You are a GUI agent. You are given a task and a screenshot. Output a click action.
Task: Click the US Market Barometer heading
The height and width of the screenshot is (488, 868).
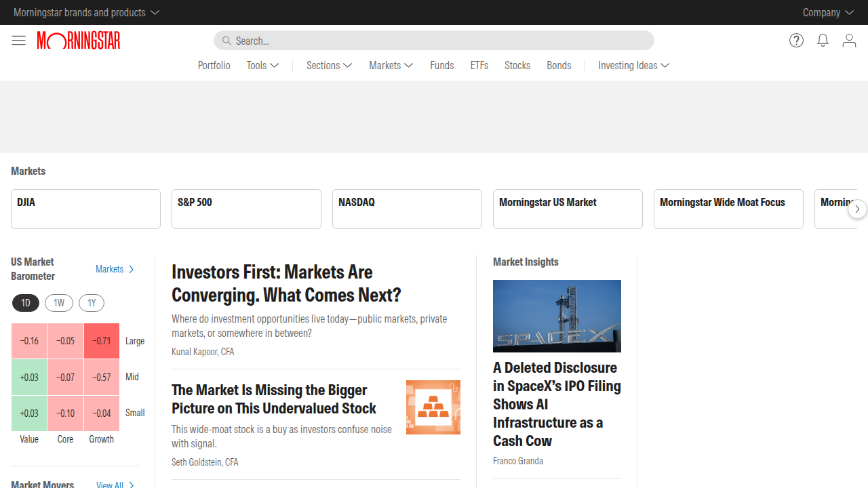click(33, 269)
